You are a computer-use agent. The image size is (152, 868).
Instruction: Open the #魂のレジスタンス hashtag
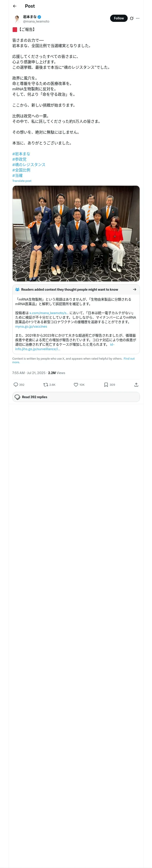pos(29,165)
